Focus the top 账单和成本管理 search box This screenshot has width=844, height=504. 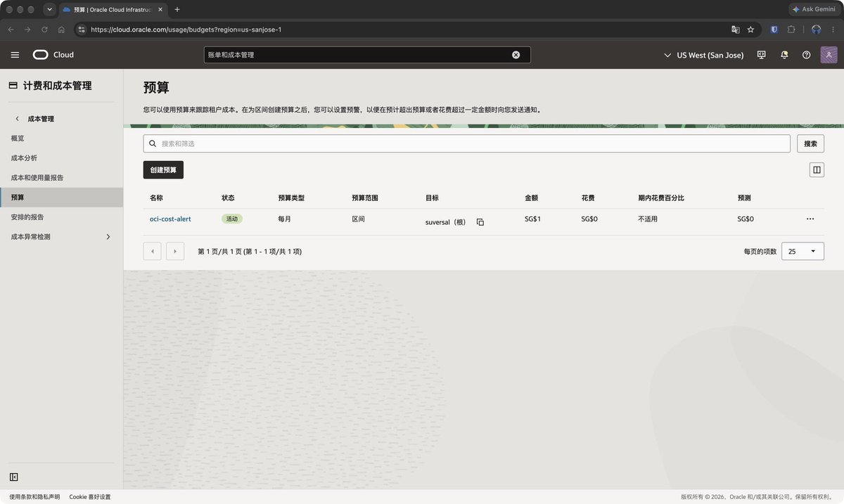click(367, 55)
